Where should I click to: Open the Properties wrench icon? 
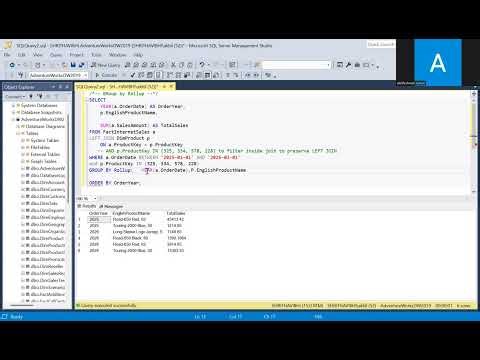coord(348,65)
